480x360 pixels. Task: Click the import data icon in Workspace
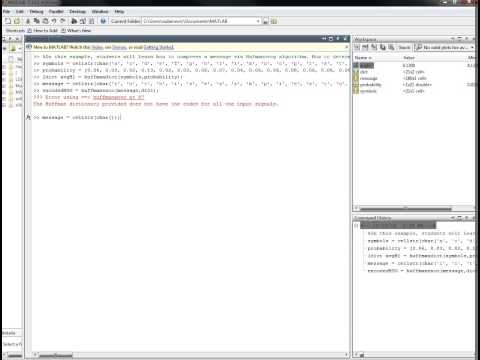tap(374, 47)
